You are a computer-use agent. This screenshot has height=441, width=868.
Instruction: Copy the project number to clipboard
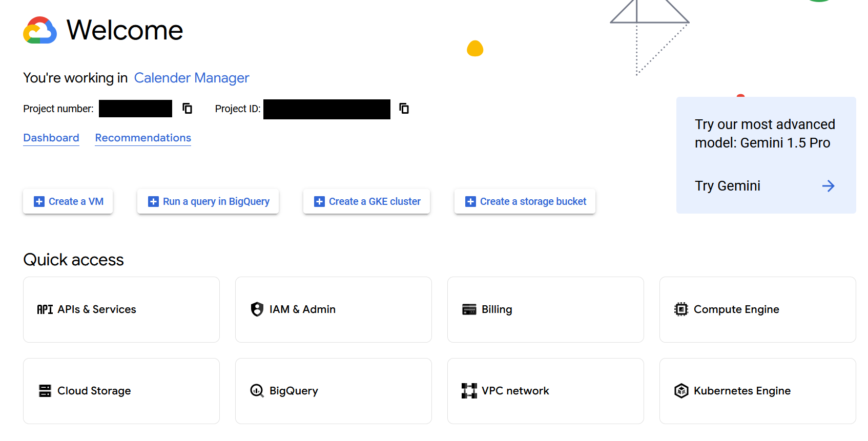click(188, 109)
